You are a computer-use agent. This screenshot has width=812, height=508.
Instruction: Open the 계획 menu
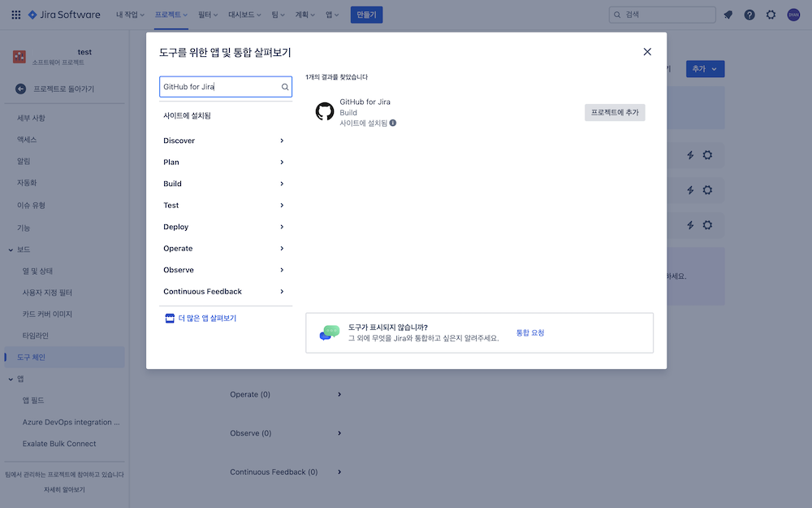tap(305, 15)
